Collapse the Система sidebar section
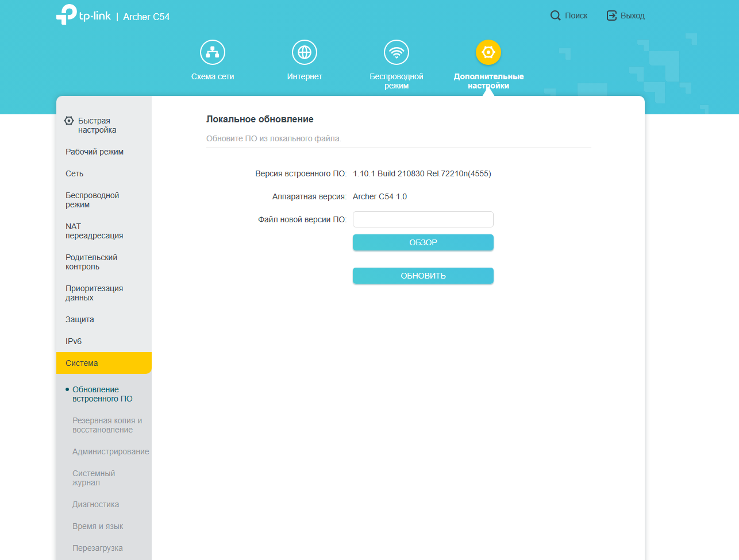The width and height of the screenshot is (739, 560). pyautogui.click(x=82, y=363)
